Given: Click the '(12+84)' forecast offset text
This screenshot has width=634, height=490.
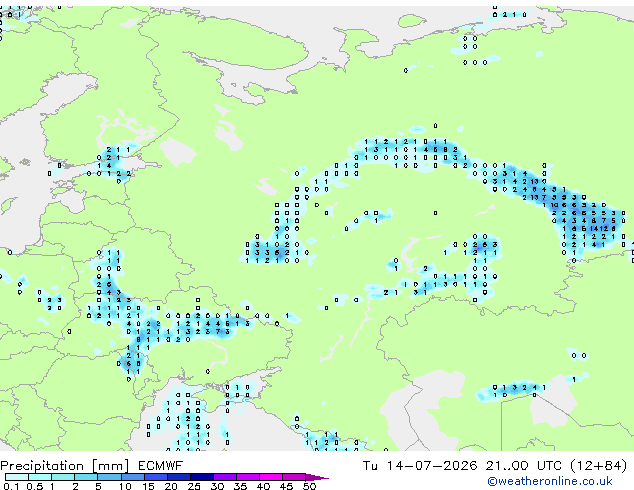Looking at the screenshot, I should [599, 466].
